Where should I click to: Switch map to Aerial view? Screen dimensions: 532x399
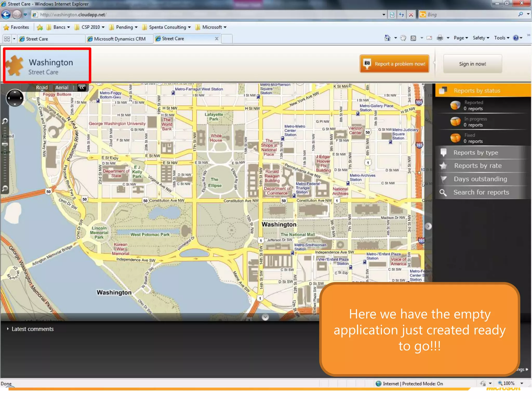pyautogui.click(x=62, y=88)
